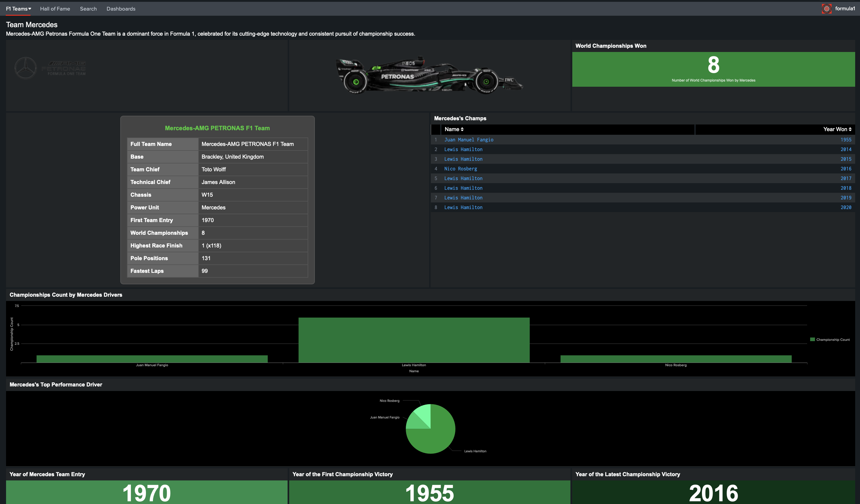
Task: Click Fastest Laps value 99
Action: [x=204, y=271]
